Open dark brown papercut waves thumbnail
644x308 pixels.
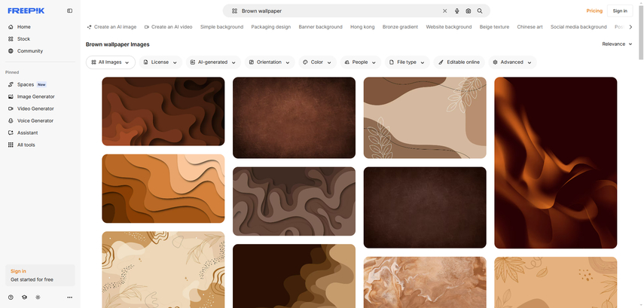tap(163, 111)
